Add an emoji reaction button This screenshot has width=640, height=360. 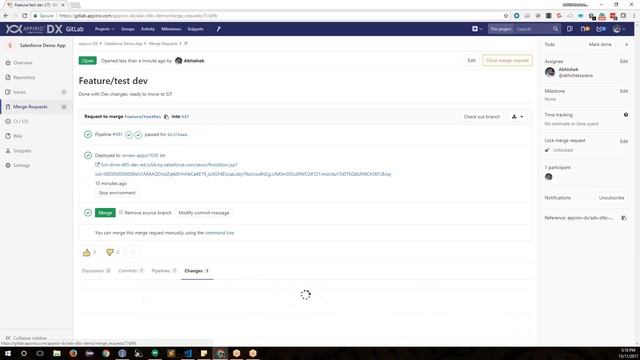point(133,252)
